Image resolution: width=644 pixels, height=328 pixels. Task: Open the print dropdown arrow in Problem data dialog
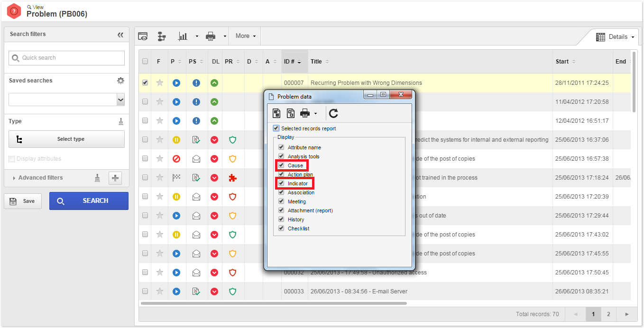pyautogui.click(x=315, y=113)
